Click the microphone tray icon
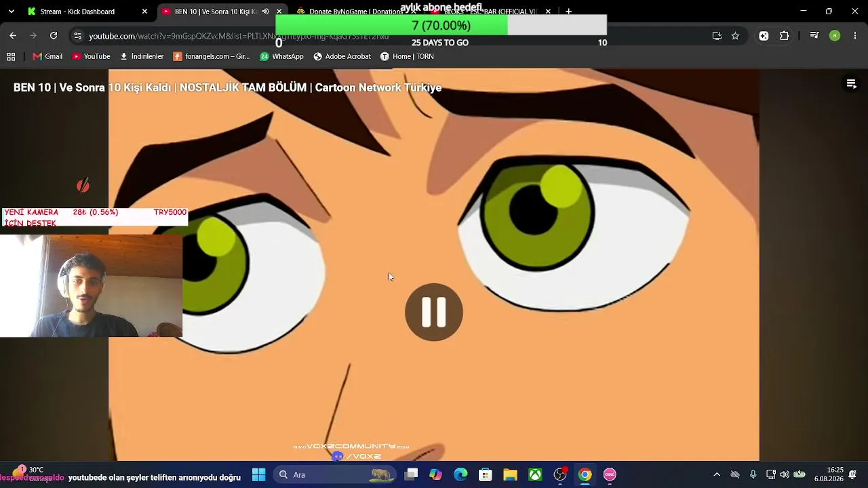Image resolution: width=868 pixels, height=488 pixels. [x=753, y=474]
